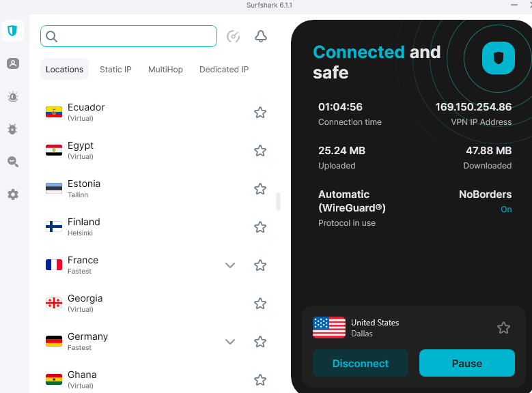This screenshot has height=393, width=532.
Task: Click the Germany flag icon
Action: [54, 341]
